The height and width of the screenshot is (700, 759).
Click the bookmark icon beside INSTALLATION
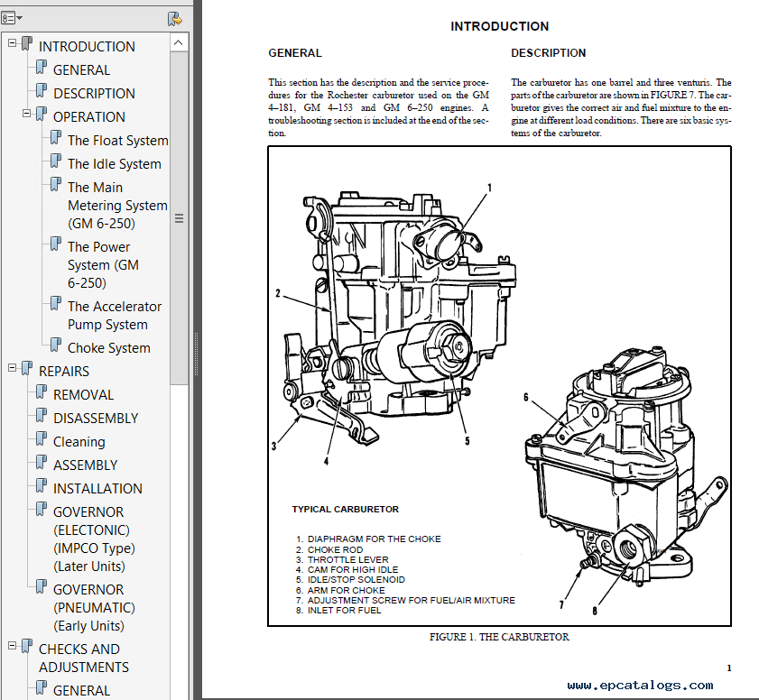tap(42, 485)
